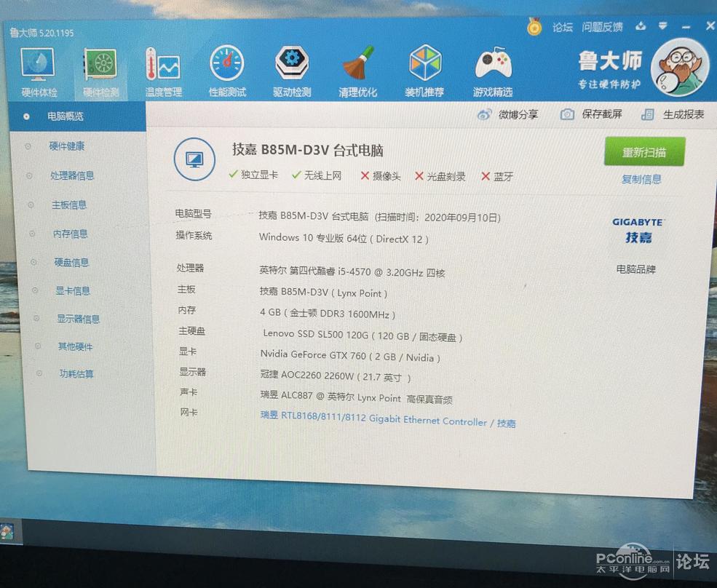This screenshot has width=717, height=588.
Task: Open 游戏精选 game controller icon
Action: 493,72
